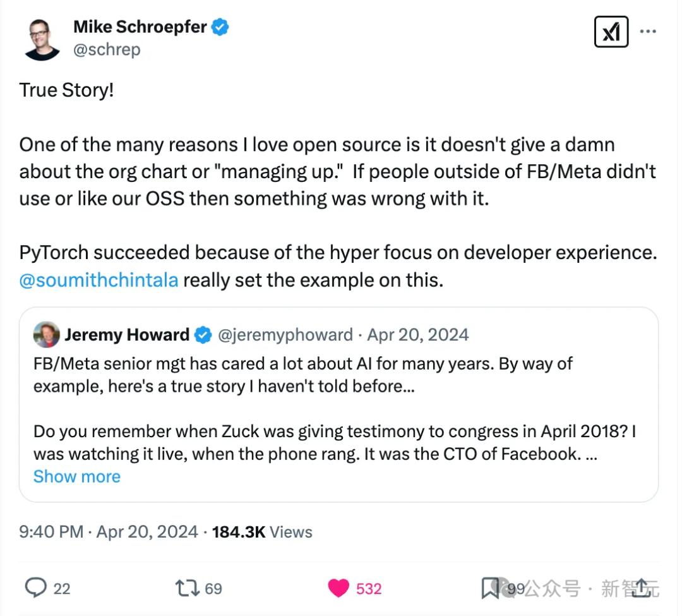Click the quoted tweet's Apr 20, 2024 date
The width and height of the screenshot is (682, 616).
(417, 335)
